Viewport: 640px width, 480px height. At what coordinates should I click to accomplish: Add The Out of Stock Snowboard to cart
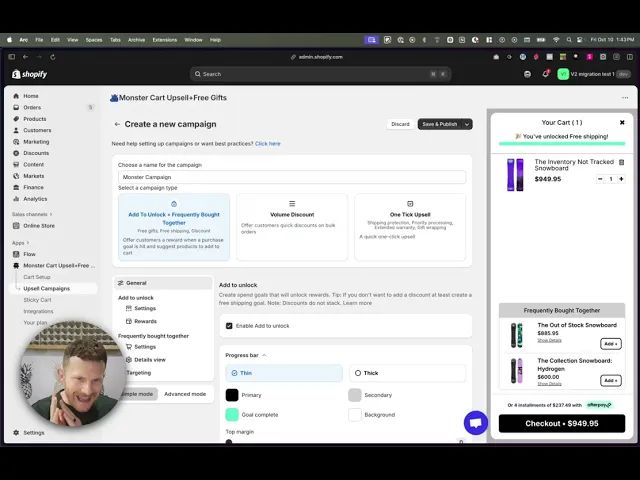(611, 344)
